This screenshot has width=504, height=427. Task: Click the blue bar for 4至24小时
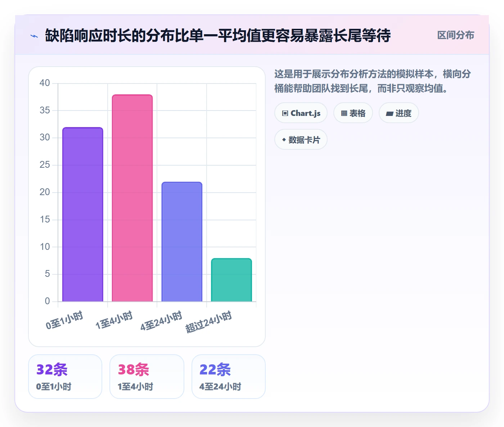click(x=182, y=242)
